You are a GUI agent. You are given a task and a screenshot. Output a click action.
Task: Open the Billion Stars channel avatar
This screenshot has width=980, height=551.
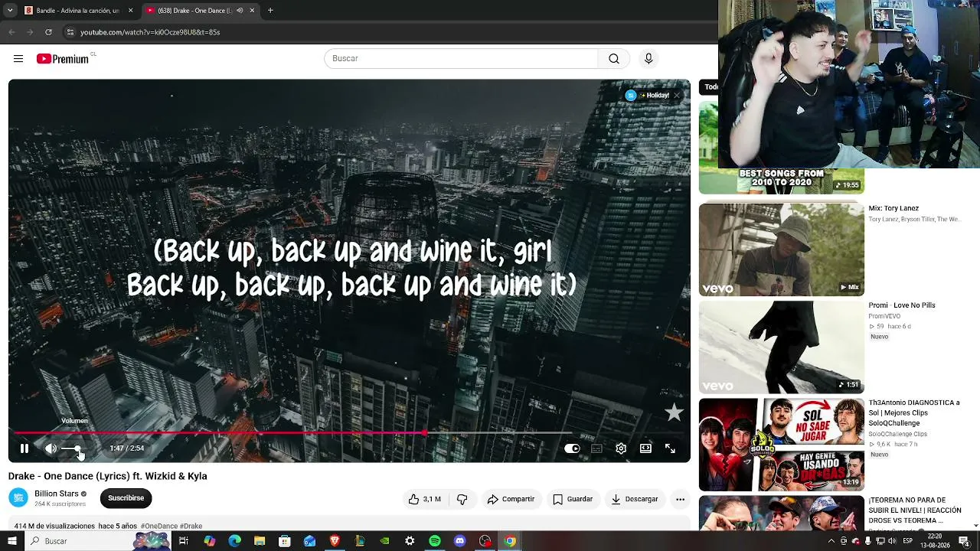[x=18, y=497]
